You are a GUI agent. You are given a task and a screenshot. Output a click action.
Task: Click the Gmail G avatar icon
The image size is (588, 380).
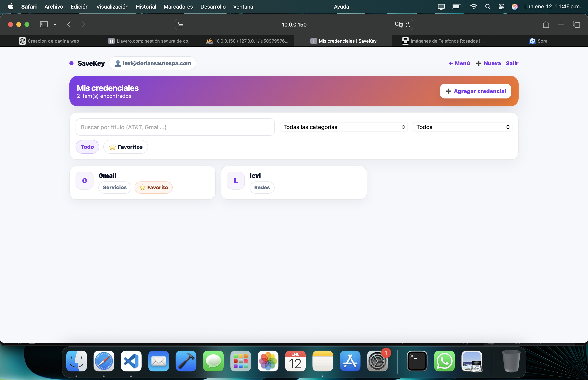(x=85, y=181)
